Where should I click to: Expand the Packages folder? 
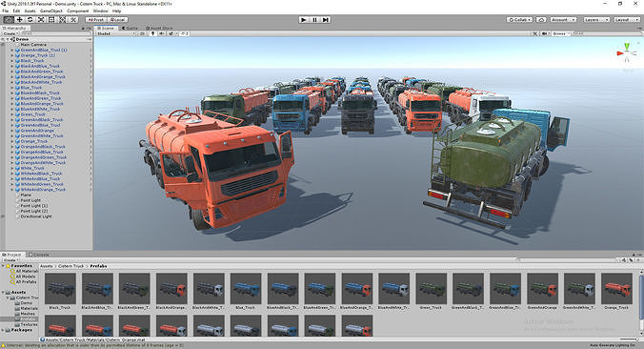coord(3,330)
